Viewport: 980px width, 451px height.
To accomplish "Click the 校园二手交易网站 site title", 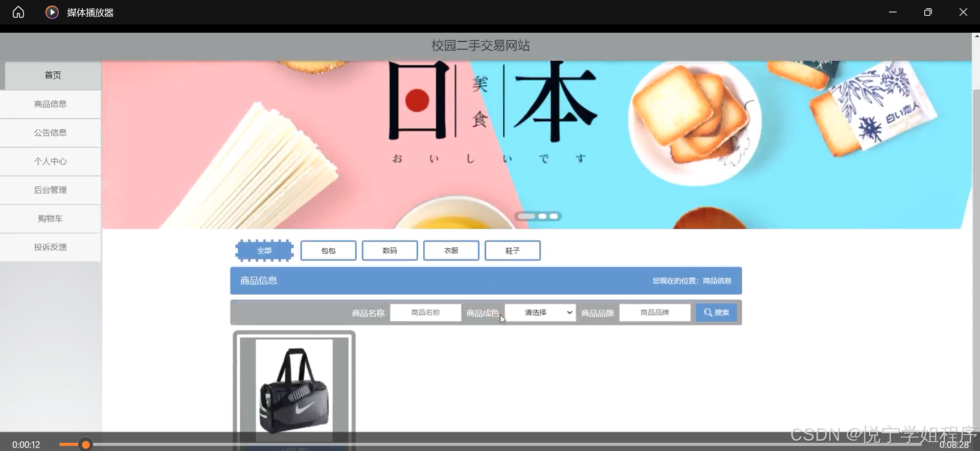I will pyautogui.click(x=481, y=46).
